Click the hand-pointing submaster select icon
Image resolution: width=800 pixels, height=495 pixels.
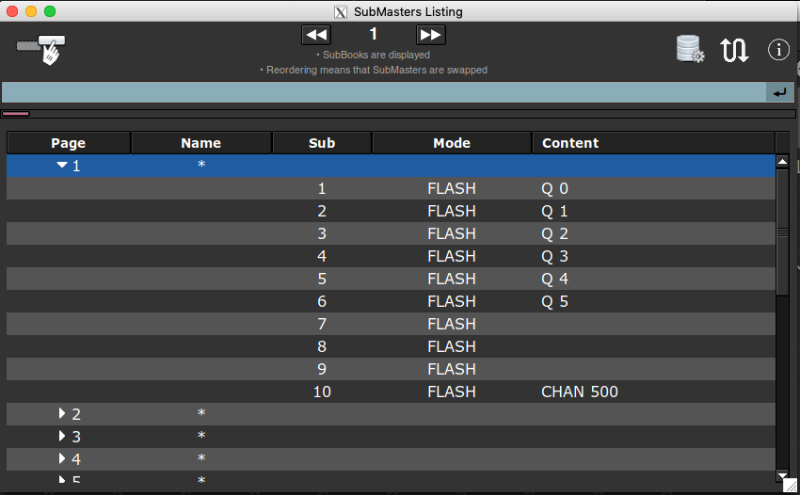(x=42, y=48)
